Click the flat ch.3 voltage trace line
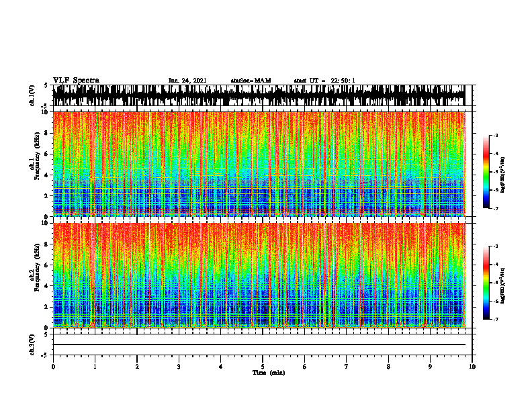Image resolution: width=532 pixels, height=411 pixels. pos(259,345)
